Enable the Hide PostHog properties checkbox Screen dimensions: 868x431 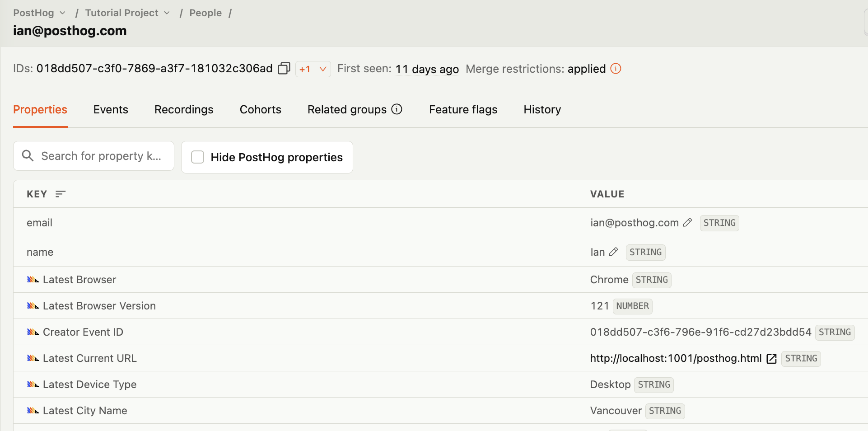[x=198, y=157]
